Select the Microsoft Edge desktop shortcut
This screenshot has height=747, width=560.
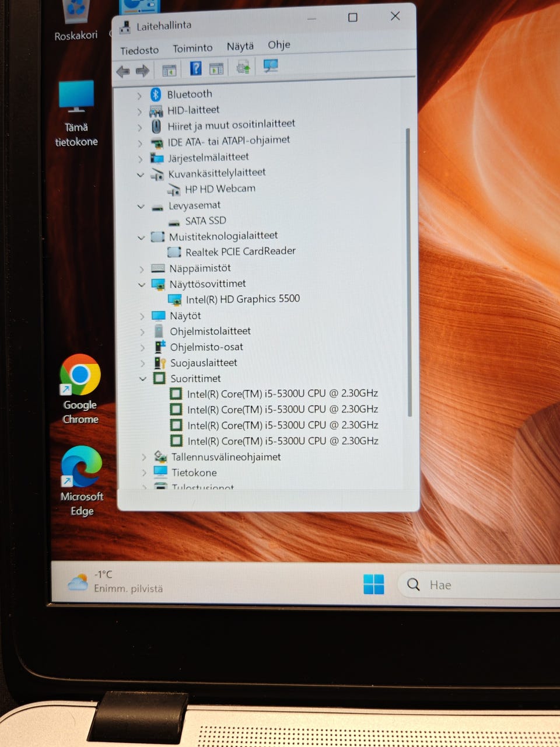pos(82,481)
